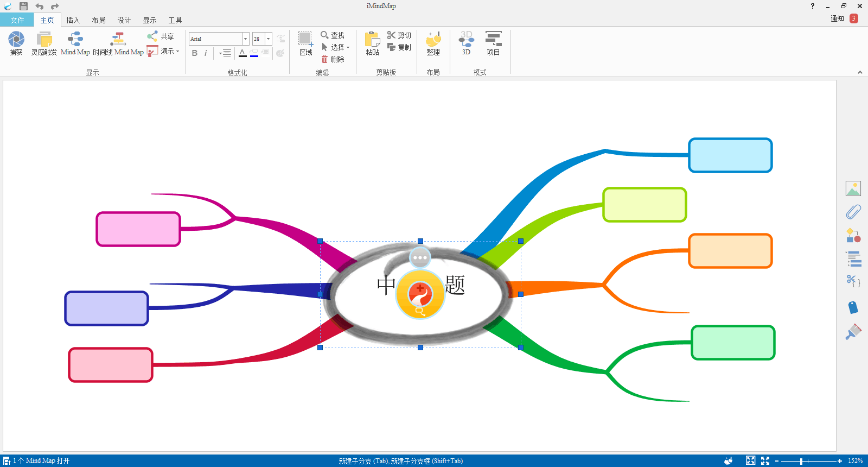Screen dimensions: 868x467
Task: Open the paintbrush styles sidebar icon
Action: click(853, 331)
